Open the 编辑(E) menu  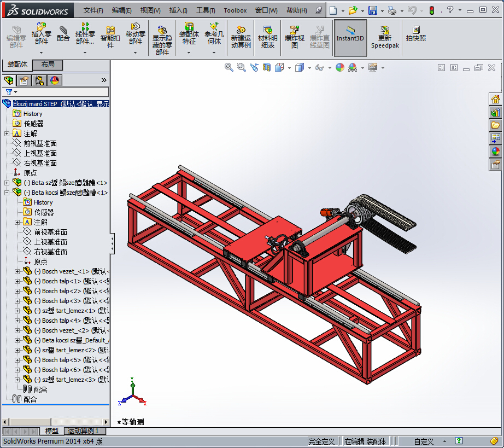pyautogui.click(x=121, y=10)
